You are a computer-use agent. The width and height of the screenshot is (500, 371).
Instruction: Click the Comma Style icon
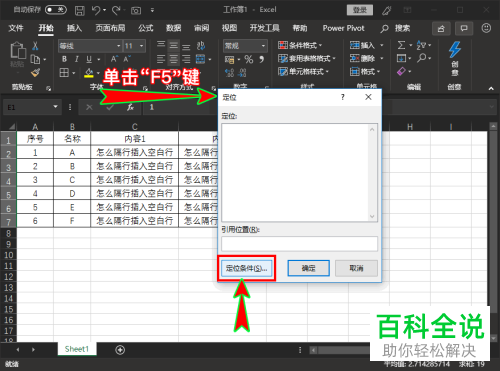click(x=262, y=59)
